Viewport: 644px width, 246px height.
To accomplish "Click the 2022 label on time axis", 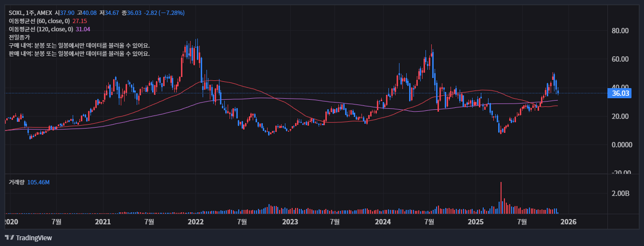I will (195, 222).
